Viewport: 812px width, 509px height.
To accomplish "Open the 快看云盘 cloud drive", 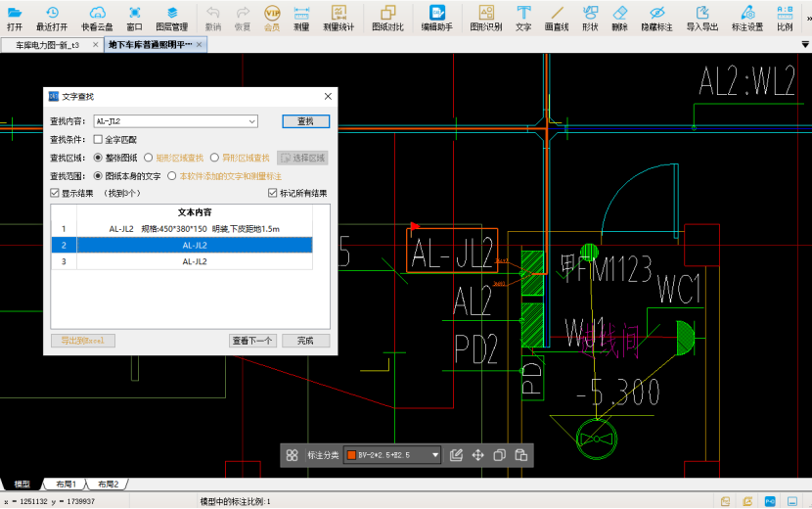I will (96, 18).
